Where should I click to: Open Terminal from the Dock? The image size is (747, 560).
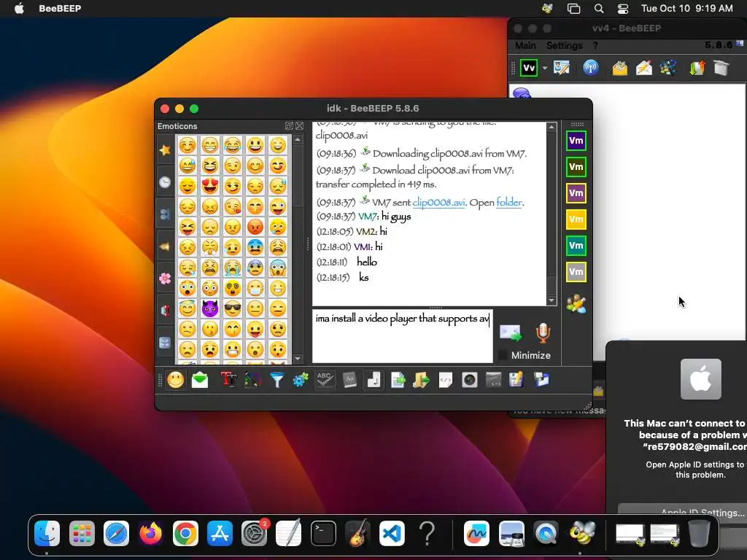click(x=323, y=533)
